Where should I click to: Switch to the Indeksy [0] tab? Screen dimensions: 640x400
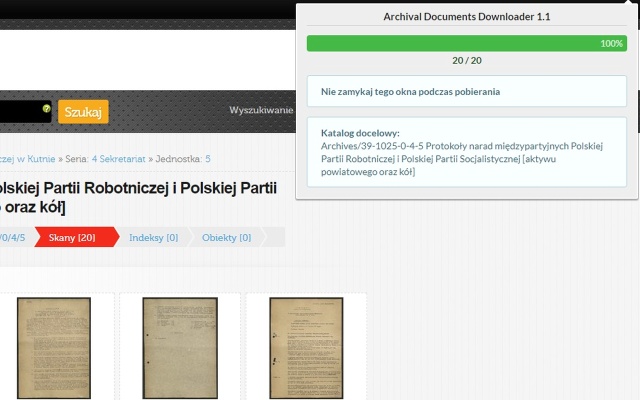(x=153, y=238)
